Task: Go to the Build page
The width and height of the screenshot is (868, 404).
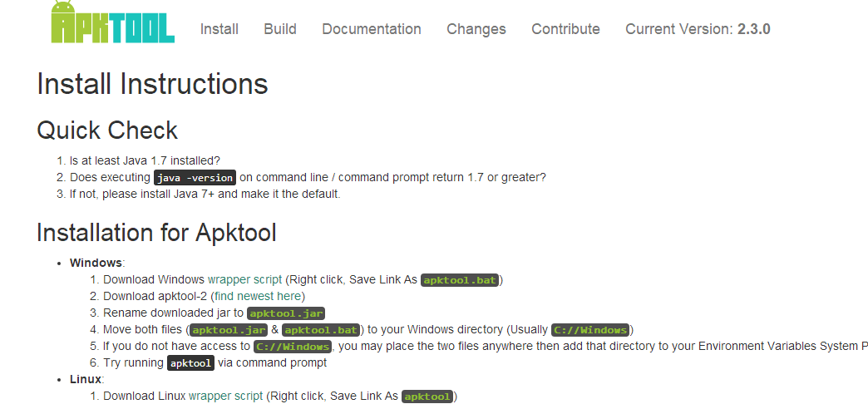Action: tap(280, 29)
